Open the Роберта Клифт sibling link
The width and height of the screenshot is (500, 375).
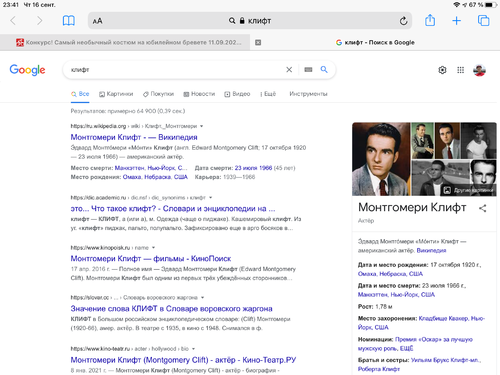pyautogui.click(x=379, y=369)
